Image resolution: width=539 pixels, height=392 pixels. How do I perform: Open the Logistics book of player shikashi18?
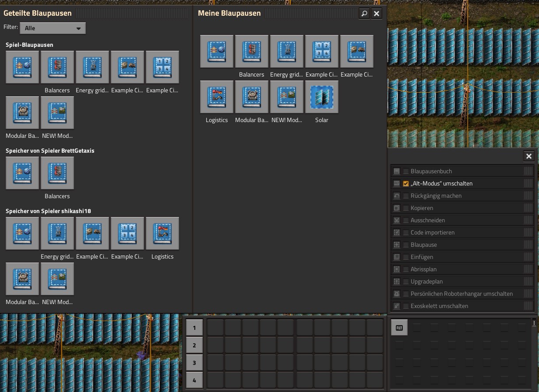(162, 233)
